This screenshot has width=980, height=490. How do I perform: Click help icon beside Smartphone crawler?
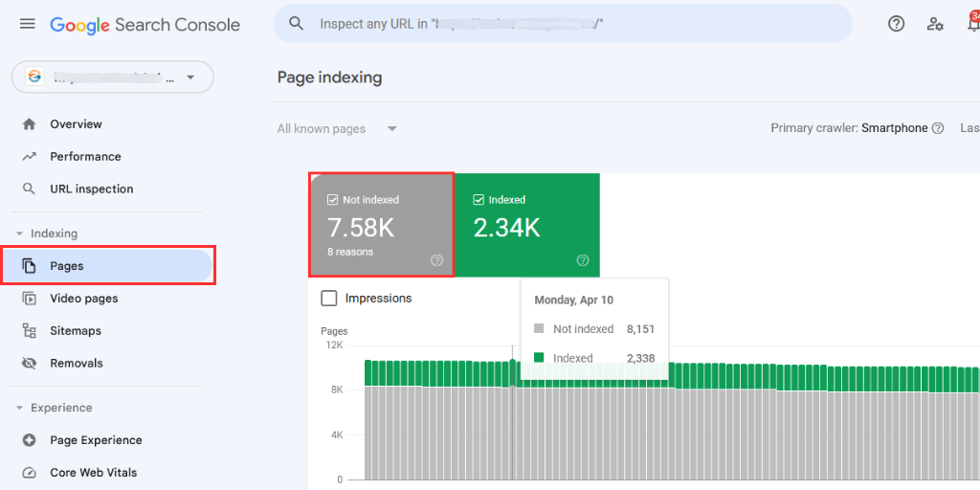click(938, 128)
